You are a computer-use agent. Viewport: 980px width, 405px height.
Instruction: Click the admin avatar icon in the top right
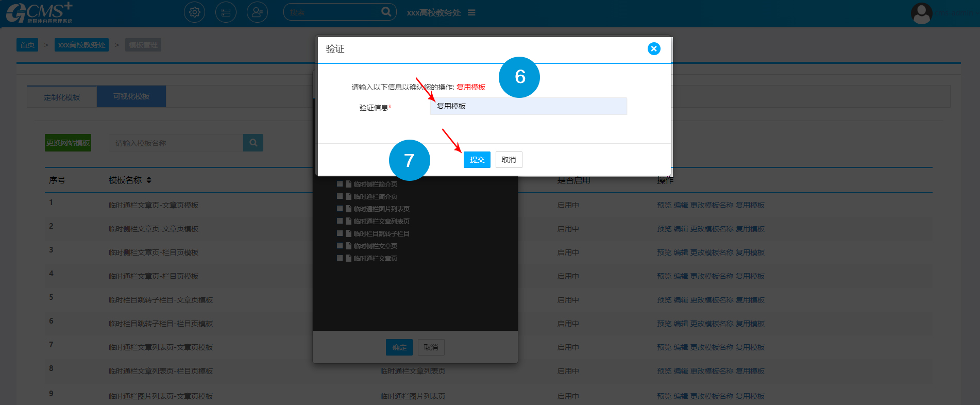click(921, 13)
